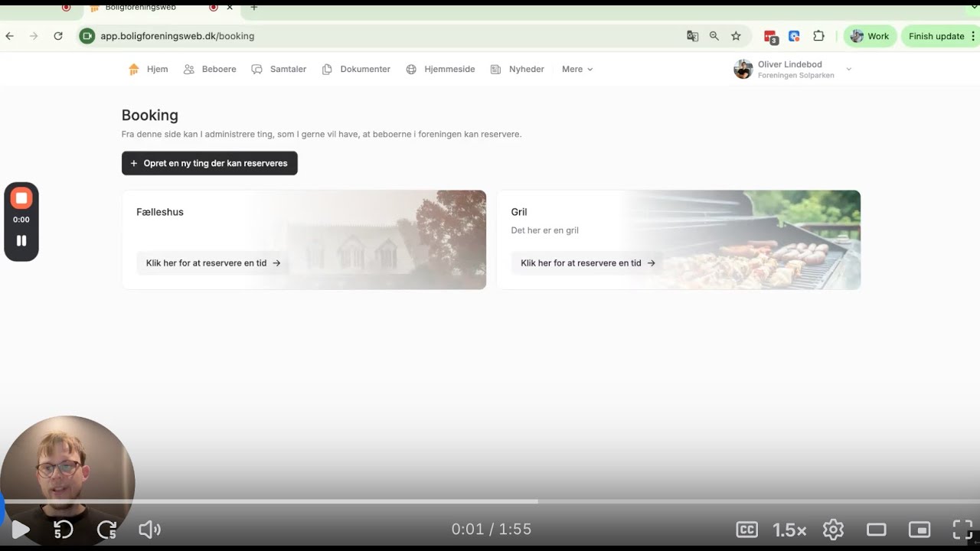Enable picture-in-picture
Image resolution: width=980 pixels, height=551 pixels.
tap(920, 530)
